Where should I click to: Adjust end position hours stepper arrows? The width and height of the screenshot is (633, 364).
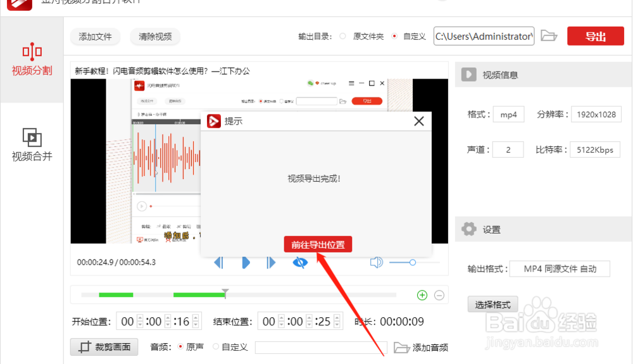click(282, 322)
